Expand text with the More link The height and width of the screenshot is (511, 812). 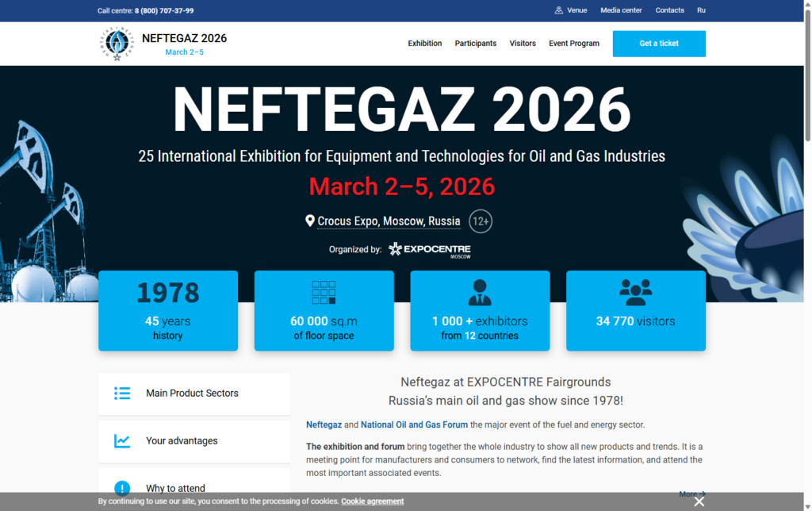click(691, 494)
